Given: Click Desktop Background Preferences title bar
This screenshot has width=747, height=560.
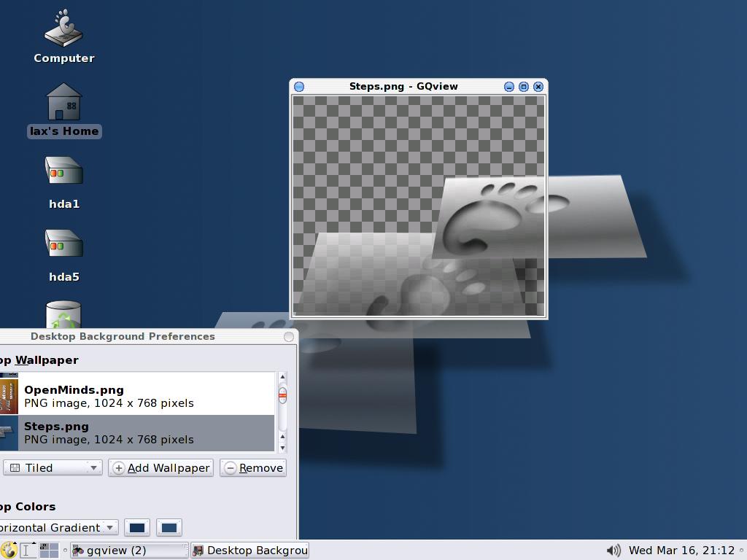Looking at the screenshot, I should [x=123, y=337].
